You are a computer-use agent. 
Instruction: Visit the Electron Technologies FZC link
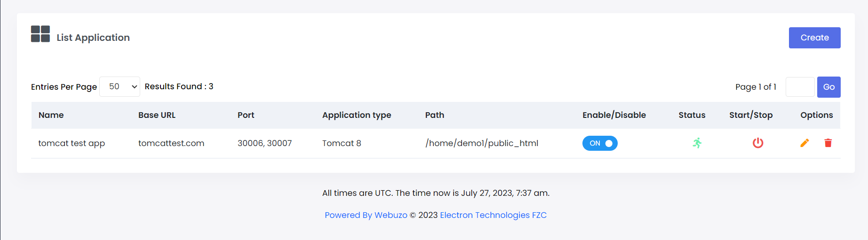point(493,215)
